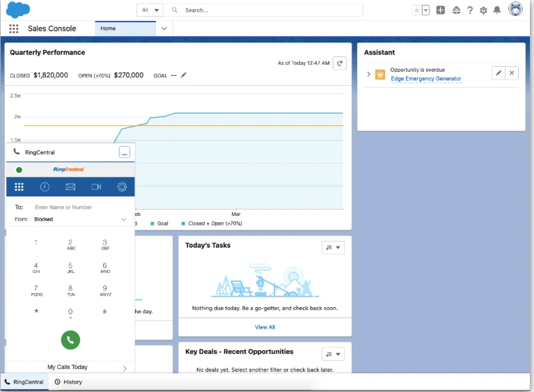Open Today's Tasks filter dropdown
Screen dimensions: 534x392
coord(333,247)
